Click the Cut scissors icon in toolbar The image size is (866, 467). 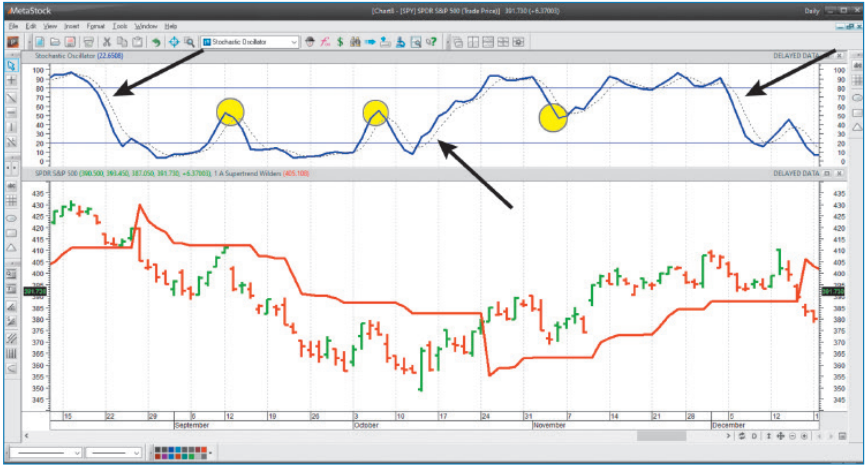pyautogui.click(x=107, y=42)
